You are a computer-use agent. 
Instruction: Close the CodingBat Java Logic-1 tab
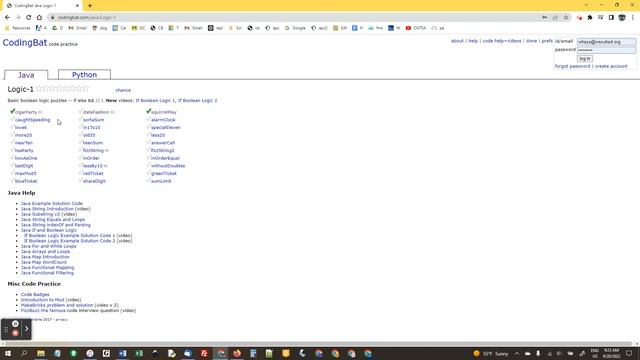[78, 6]
